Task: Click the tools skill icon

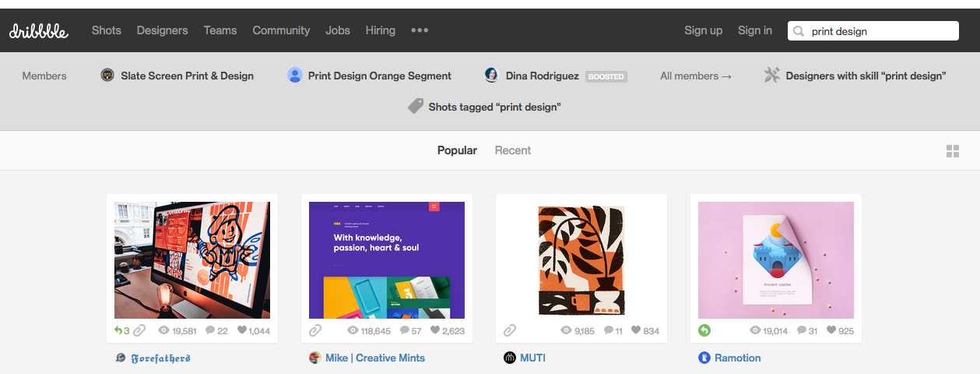Action: tap(772, 76)
